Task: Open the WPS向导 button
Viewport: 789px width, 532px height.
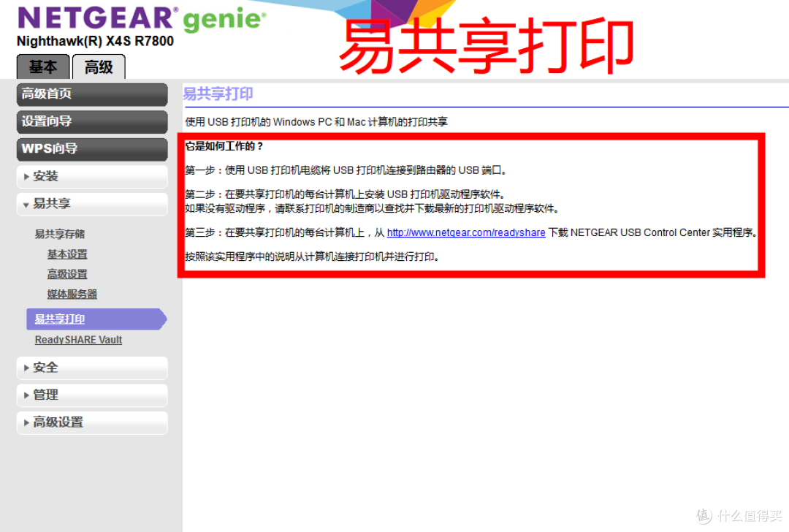Action: tap(92, 149)
